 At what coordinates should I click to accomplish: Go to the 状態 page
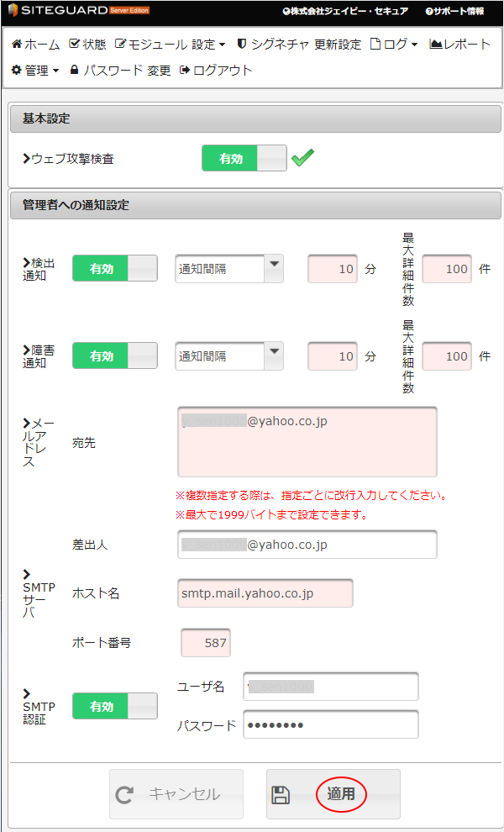pyautogui.click(x=88, y=44)
